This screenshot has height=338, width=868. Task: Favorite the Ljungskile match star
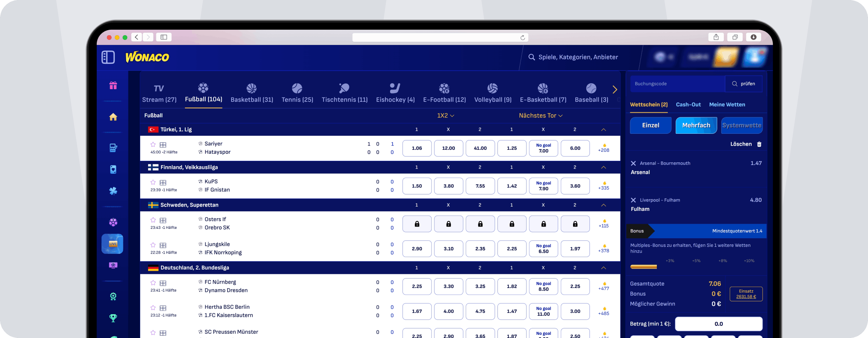click(153, 245)
